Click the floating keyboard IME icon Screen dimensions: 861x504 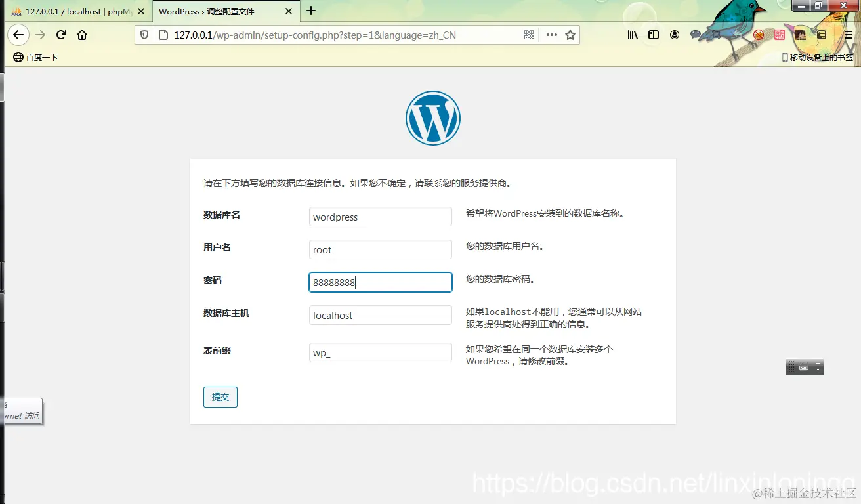[x=804, y=367]
